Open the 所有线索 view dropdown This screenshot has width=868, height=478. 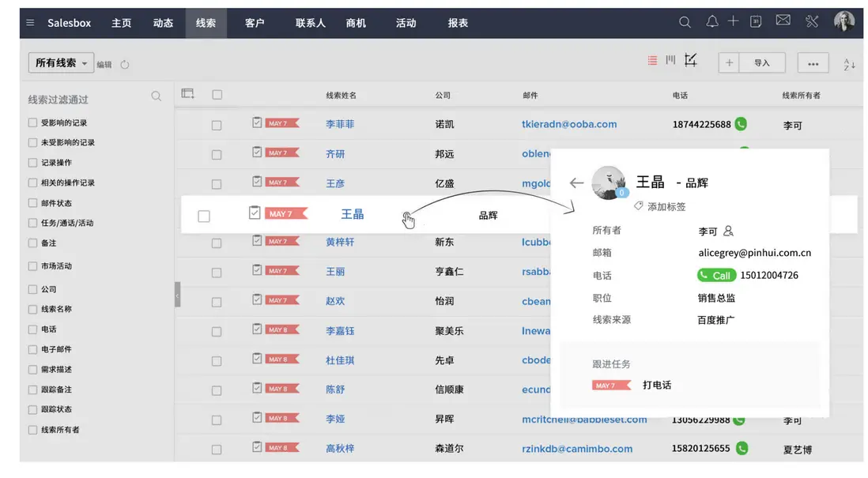61,63
